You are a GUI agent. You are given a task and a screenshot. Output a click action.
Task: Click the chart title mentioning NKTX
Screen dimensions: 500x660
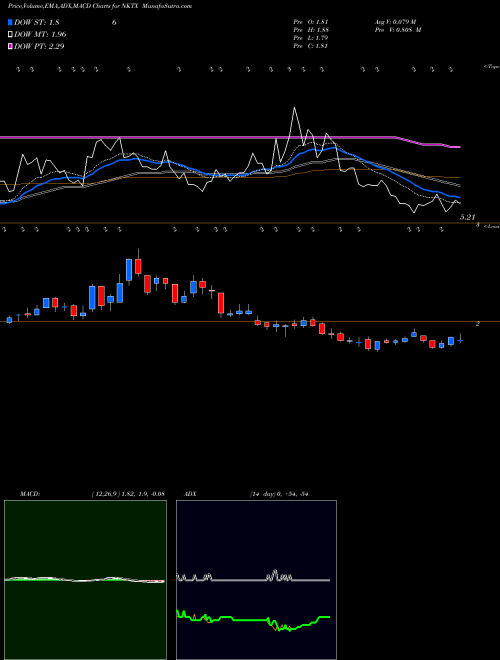(100, 6)
